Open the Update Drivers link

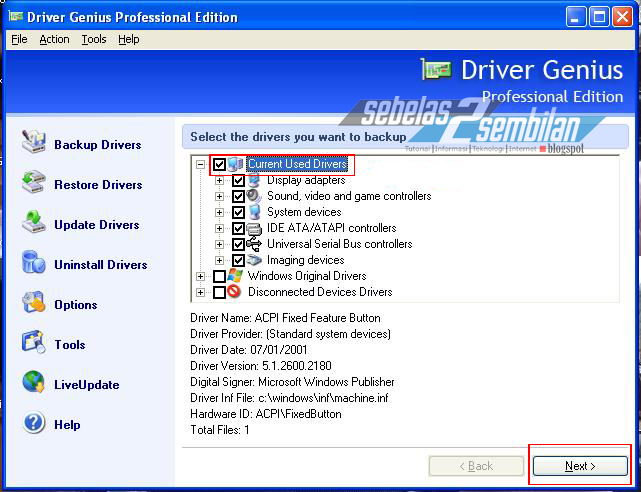point(97,225)
